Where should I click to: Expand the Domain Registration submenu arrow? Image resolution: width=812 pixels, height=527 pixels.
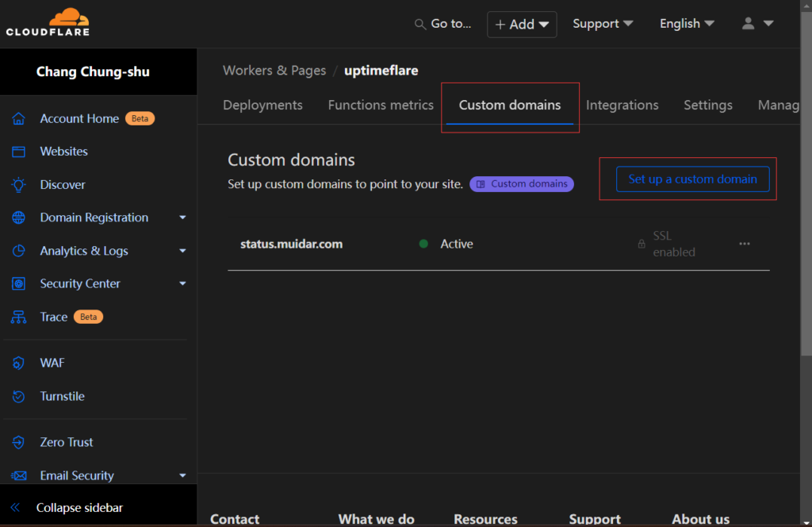pyautogui.click(x=182, y=217)
